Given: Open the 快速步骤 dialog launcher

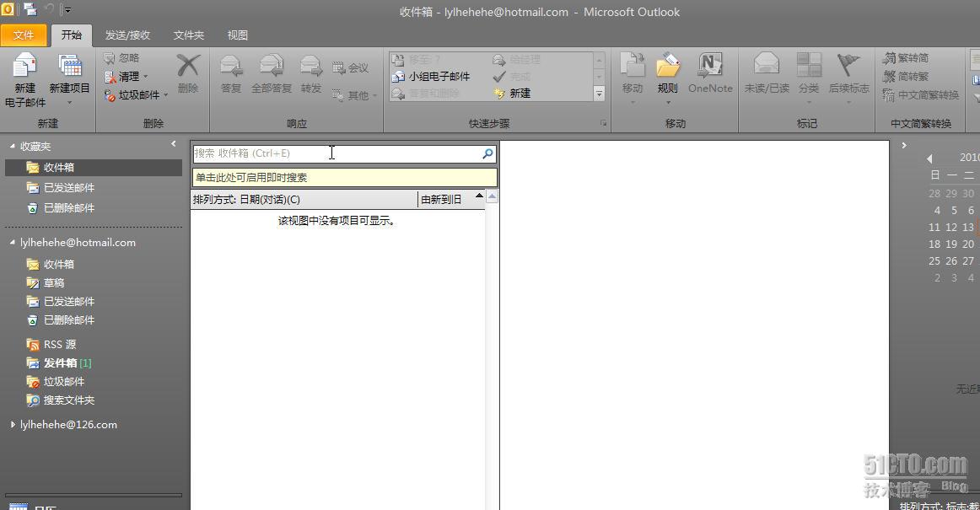Looking at the screenshot, I should click(604, 124).
